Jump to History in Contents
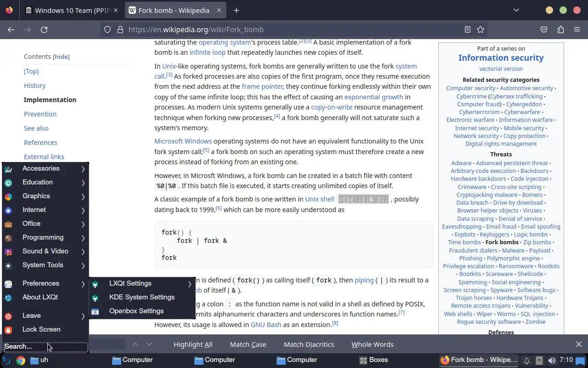The height and width of the screenshot is (368, 588). [34, 86]
